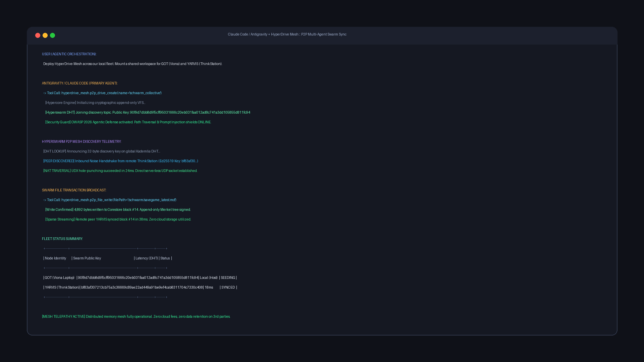The height and width of the screenshot is (362, 644).
Task: Click the 'Node Identity' table column header
Action: (x=55, y=258)
